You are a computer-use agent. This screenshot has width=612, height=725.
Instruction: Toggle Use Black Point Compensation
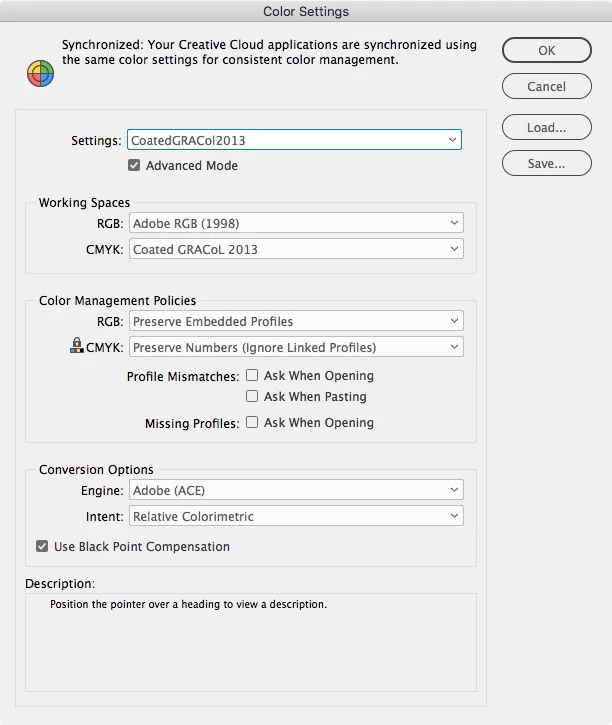point(42,546)
